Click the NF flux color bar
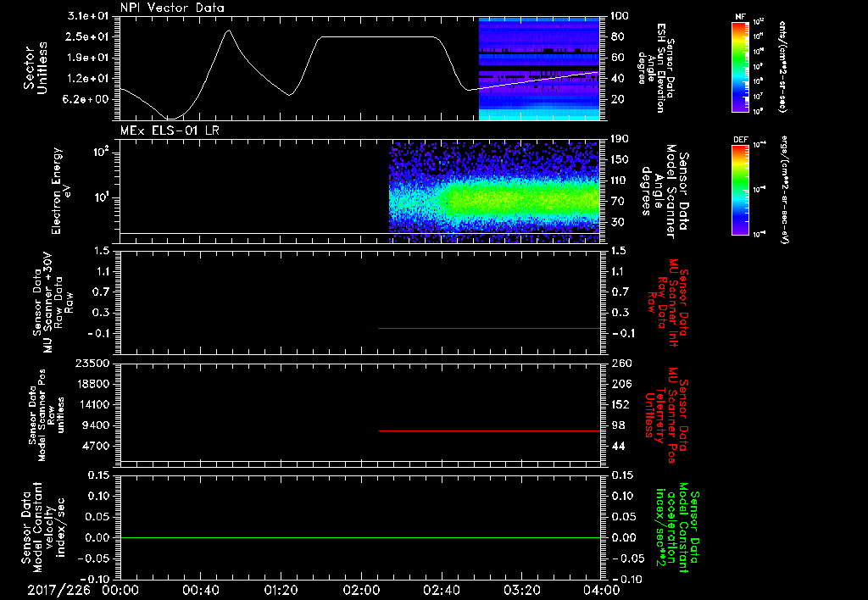Screen dimensions: 868x600 [x=740, y=67]
